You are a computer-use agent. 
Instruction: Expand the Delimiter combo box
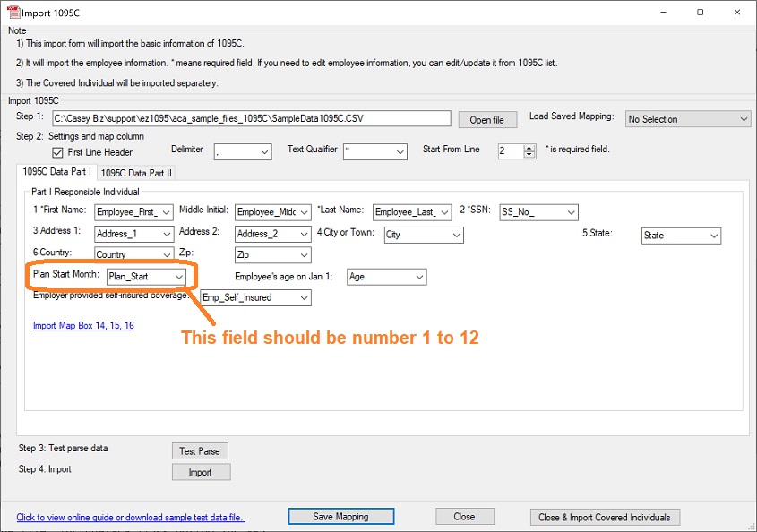[243, 152]
